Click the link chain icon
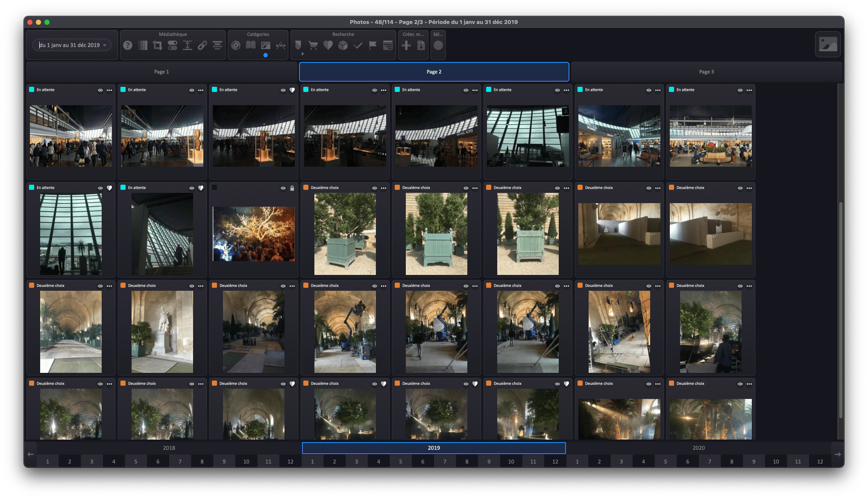 (x=202, y=45)
